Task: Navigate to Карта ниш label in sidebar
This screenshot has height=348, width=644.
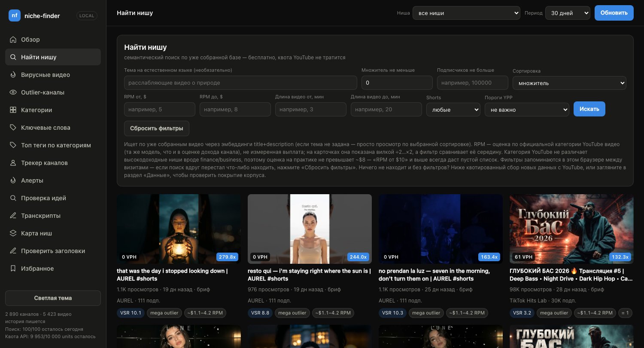Action: (x=36, y=233)
